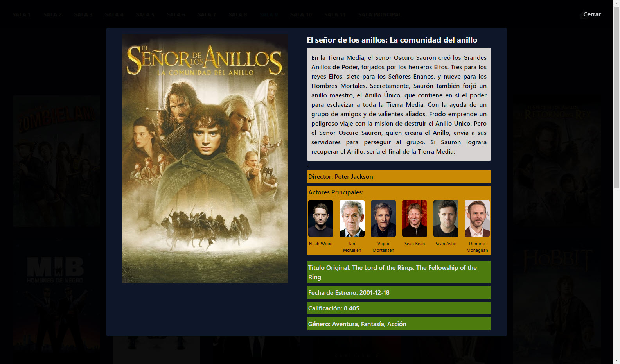Click the Género info bar
The height and width of the screenshot is (364, 620).
[399, 324]
